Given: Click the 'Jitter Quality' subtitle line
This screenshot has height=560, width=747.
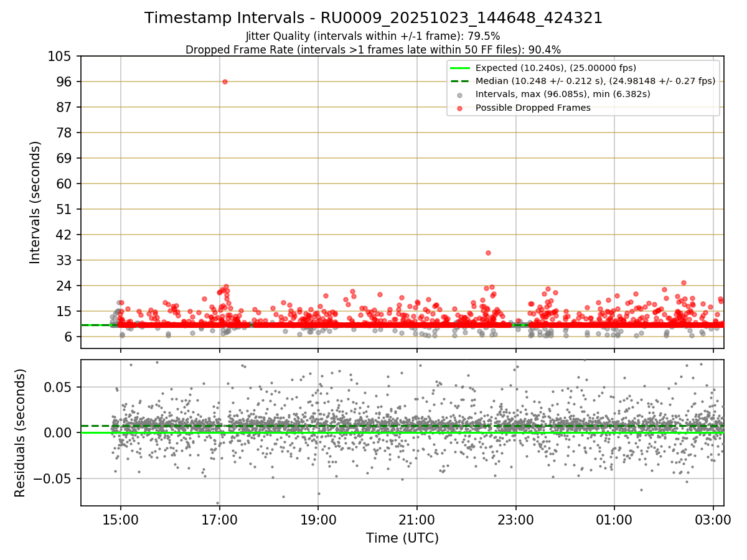Looking at the screenshot, I should pyautogui.click(x=373, y=36).
